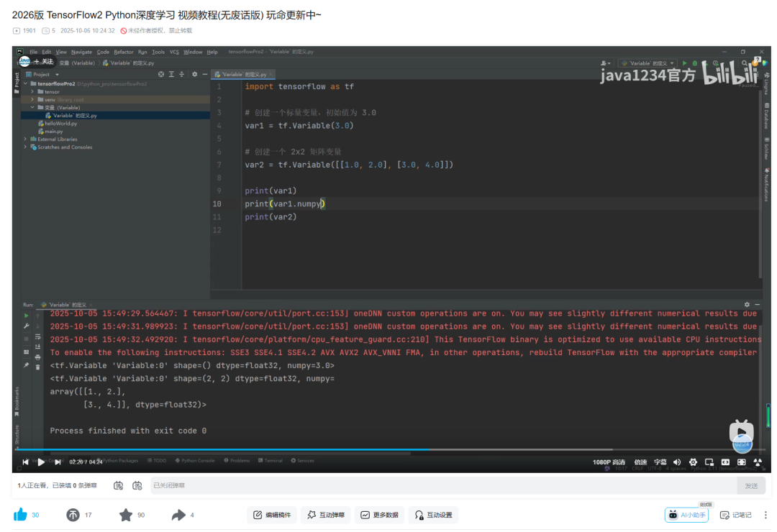Open the vertical Project side tab
This screenshot has width=777, height=532.
pos(17,82)
